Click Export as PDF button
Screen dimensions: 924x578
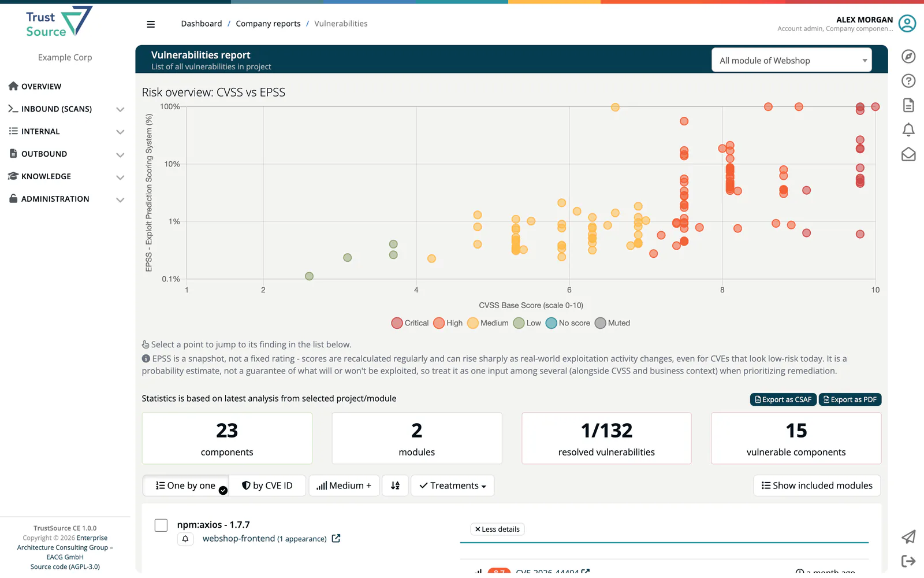tap(850, 399)
